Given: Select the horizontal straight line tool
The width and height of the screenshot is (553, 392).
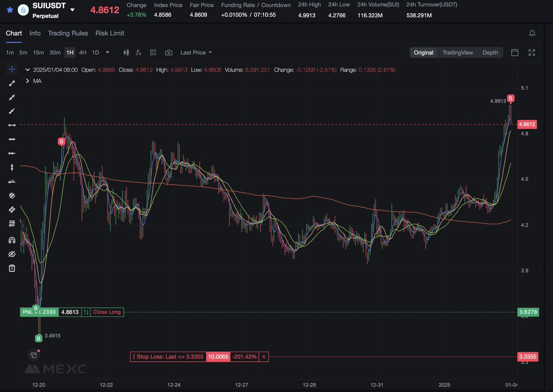Looking at the screenshot, I should pyautogui.click(x=12, y=153).
